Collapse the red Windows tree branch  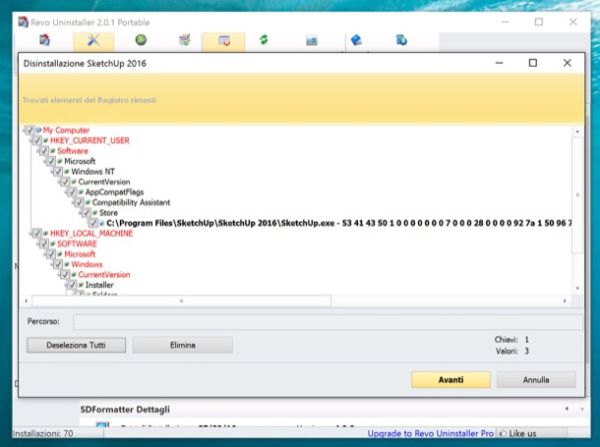click(52, 264)
